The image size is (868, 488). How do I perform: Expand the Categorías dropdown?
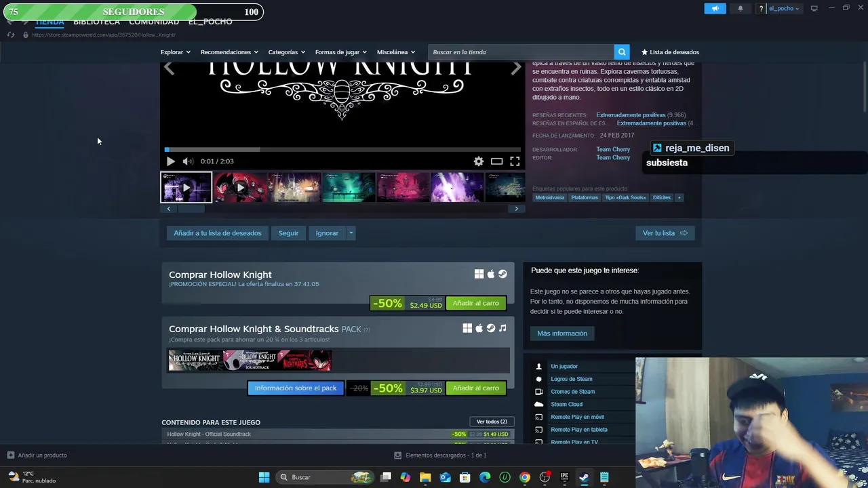click(x=286, y=52)
